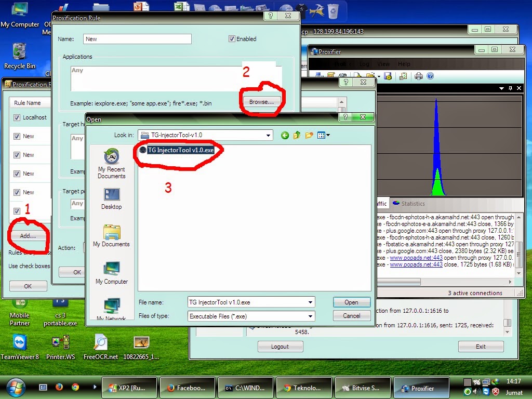Switch to Bitvise S... taskbar button

363,388
